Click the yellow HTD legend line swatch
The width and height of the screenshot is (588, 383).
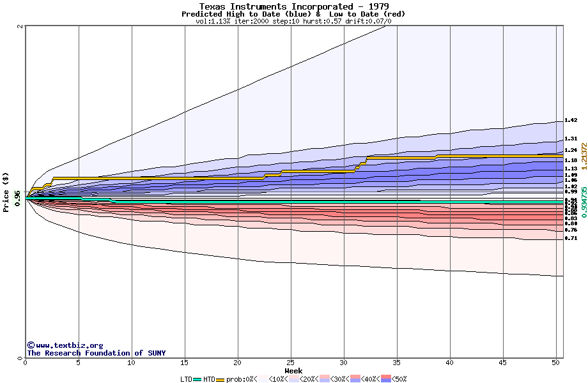pos(220,380)
